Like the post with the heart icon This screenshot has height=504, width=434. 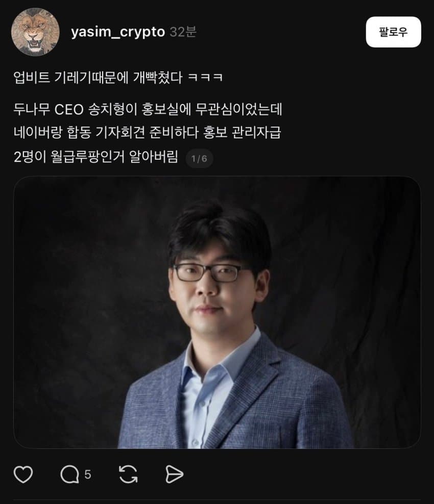23,474
